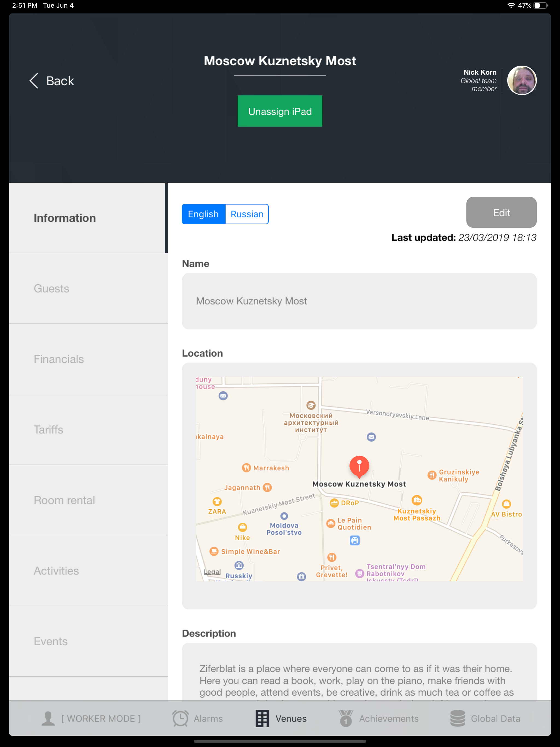Tap the AV Bistro shop icon
The width and height of the screenshot is (560, 747).
point(506,504)
